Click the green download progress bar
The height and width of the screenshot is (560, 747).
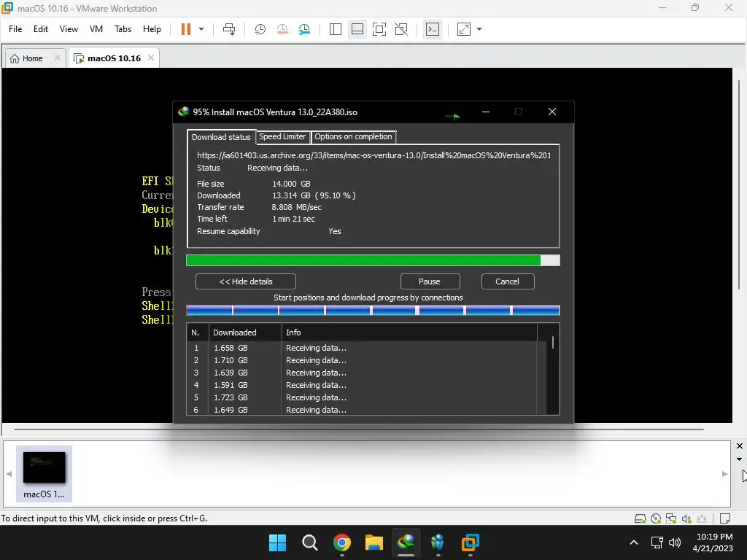pos(373,260)
